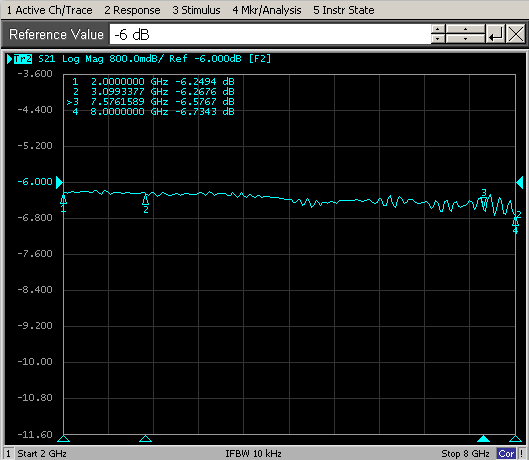This screenshot has height=460, width=529.
Task: Click the IFBW 10 kHz value
Action: tap(253, 454)
